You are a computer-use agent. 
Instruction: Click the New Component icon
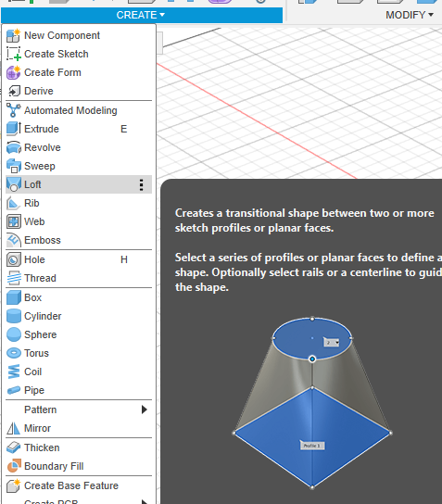[x=14, y=35]
